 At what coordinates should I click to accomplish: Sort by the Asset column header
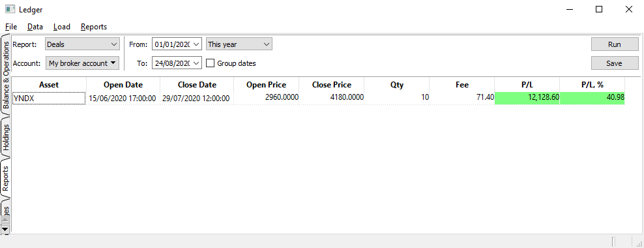[49, 85]
